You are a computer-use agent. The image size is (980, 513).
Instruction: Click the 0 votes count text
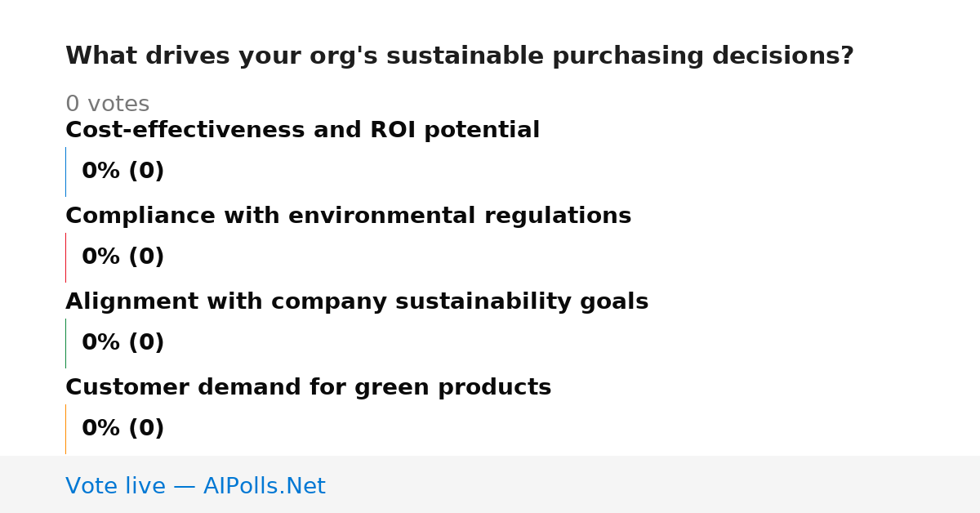pyautogui.click(x=107, y=104)
